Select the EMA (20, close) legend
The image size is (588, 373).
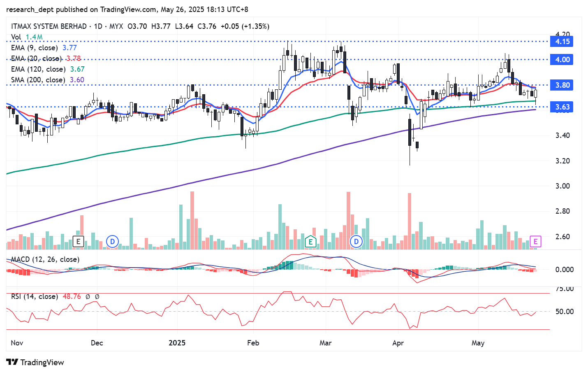coord(46,58)
